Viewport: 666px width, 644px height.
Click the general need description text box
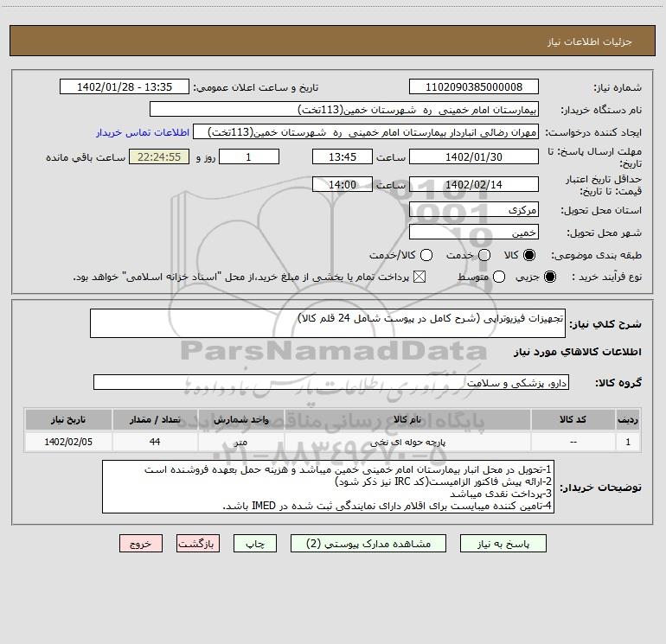(x=328, y=323)
